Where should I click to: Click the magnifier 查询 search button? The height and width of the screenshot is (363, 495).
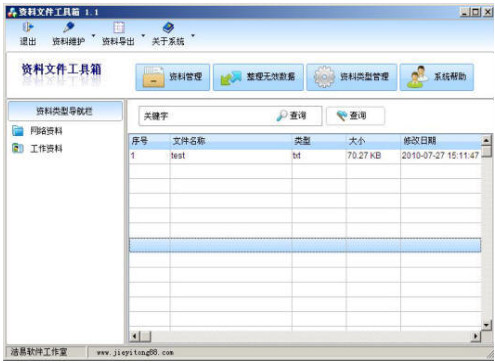point(291,116)
